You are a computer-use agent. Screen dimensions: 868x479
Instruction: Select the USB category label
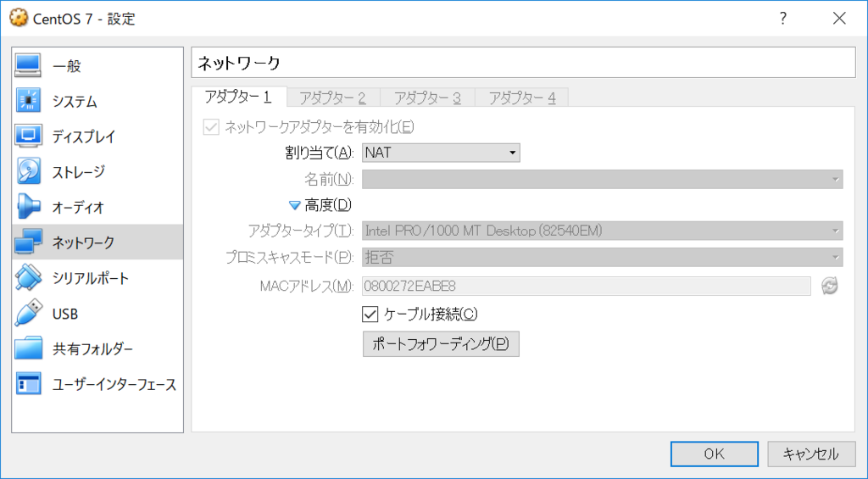click(x=64, y=314)
